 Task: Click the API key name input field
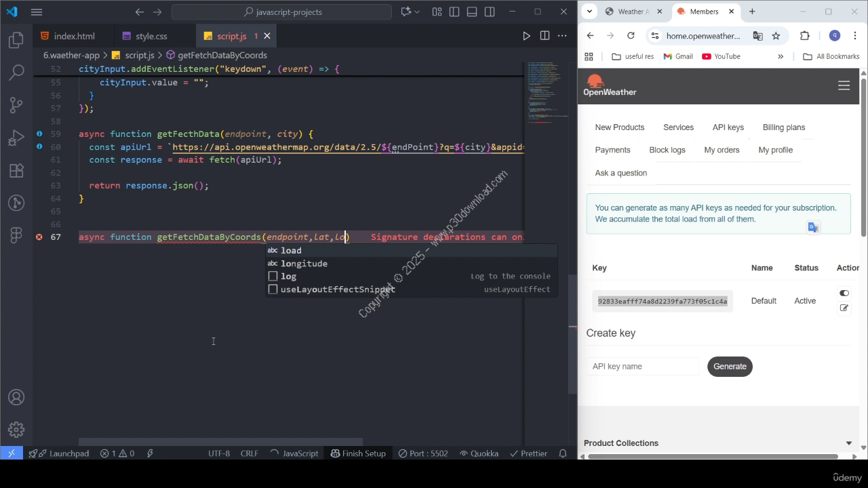[643, 367]
